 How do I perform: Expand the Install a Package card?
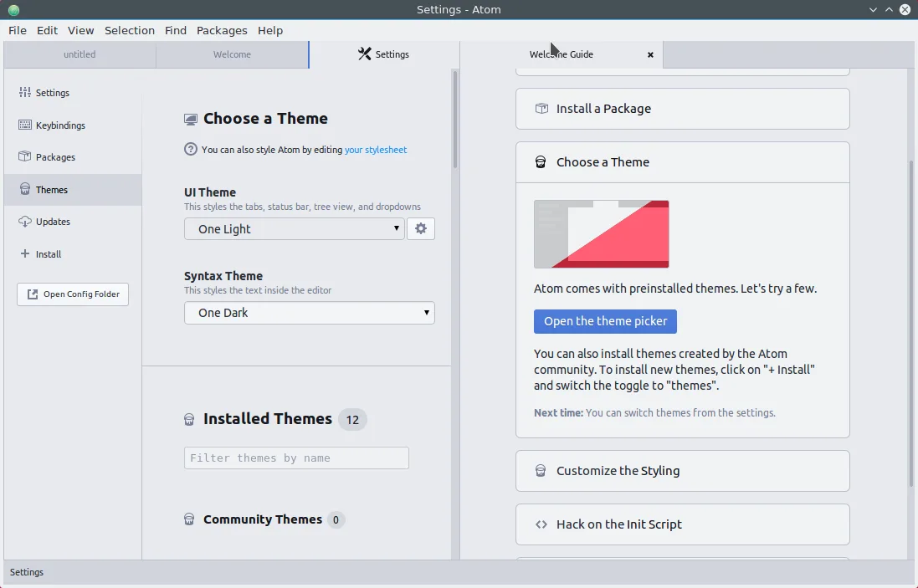[x=683, y=109]
